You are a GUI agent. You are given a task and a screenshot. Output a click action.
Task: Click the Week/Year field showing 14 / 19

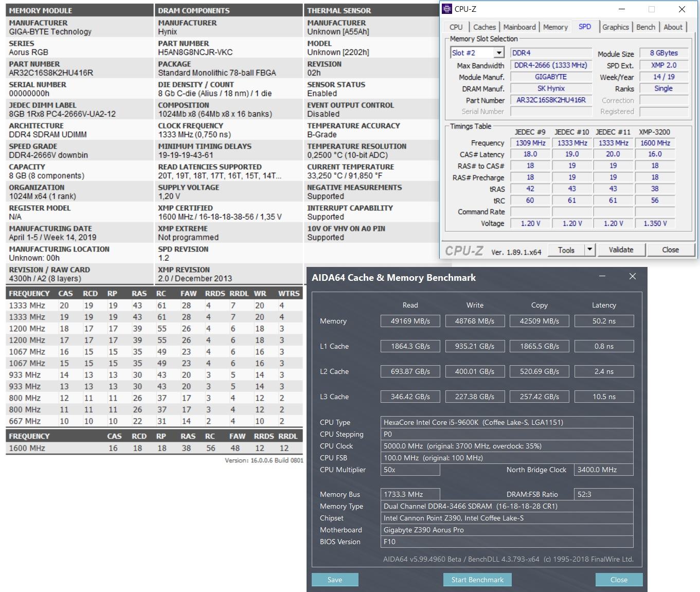[x=663, y=77]
